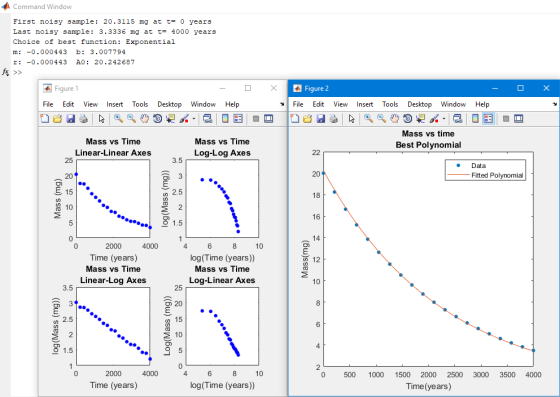Insert Colorbar via Figure 1 toolbar icon
The image size is (560, 397).
[225, 119]
